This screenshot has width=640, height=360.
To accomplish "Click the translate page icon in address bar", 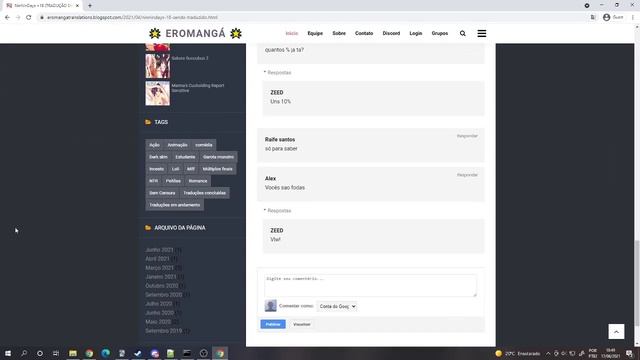I will pyautogui.click(x=593, y=18).
